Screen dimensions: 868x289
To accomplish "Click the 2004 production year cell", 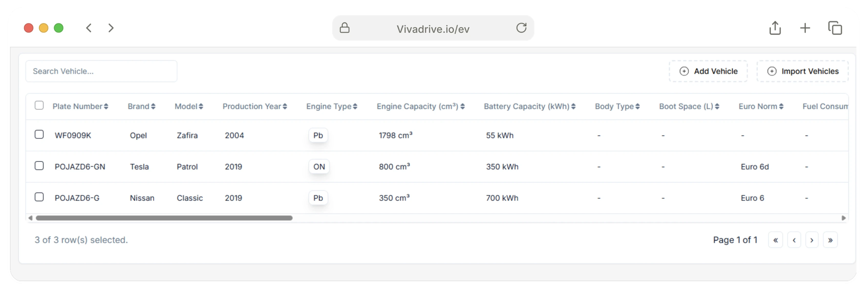I will (234, 135).
